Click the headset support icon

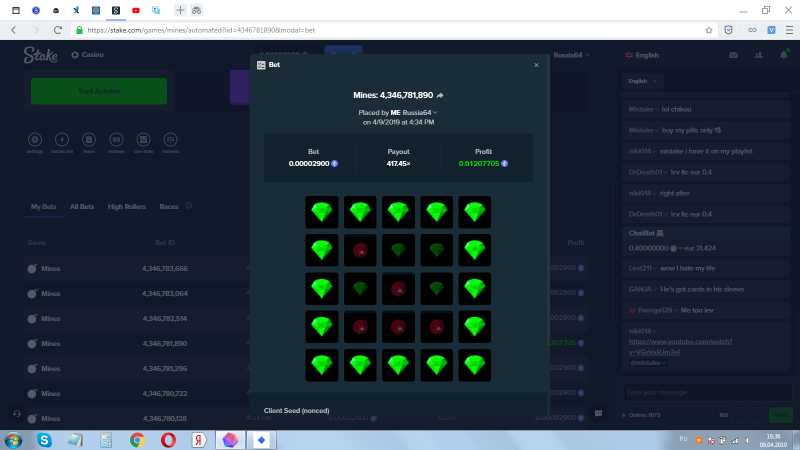[17, 414]
